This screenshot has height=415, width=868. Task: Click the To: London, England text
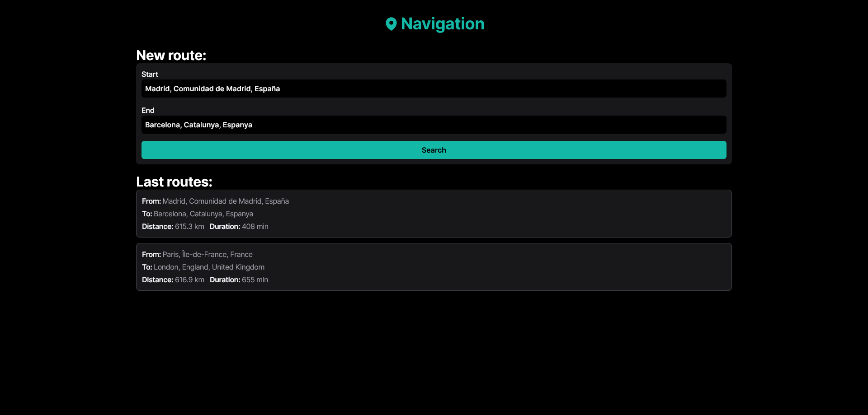[209, 267]
